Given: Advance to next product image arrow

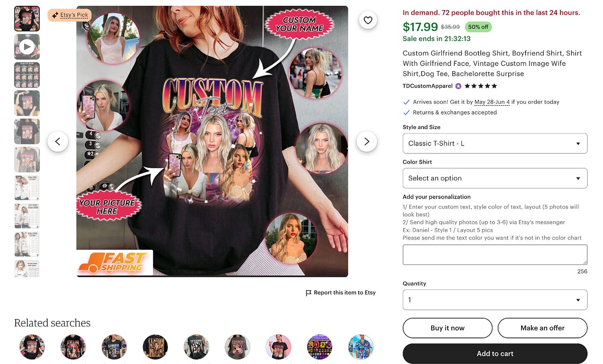Looking at the screenshot, I should (x=367, y=141).
